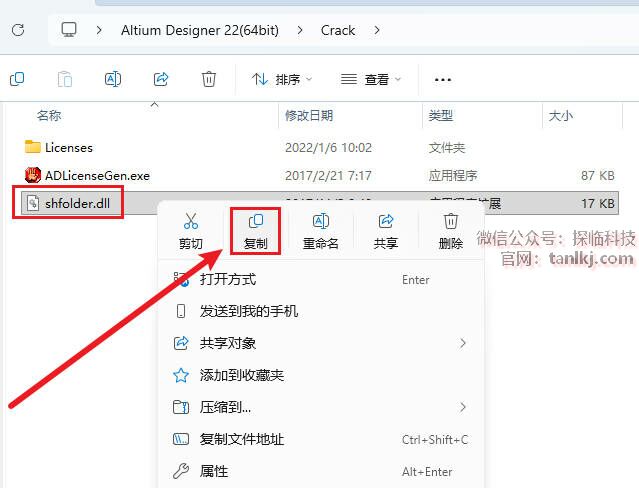The height and width of the screenshot is (488, 639).
Task: Click 剪切 cut in context menu
Action: pyautogui.click(x=191, y=230)
